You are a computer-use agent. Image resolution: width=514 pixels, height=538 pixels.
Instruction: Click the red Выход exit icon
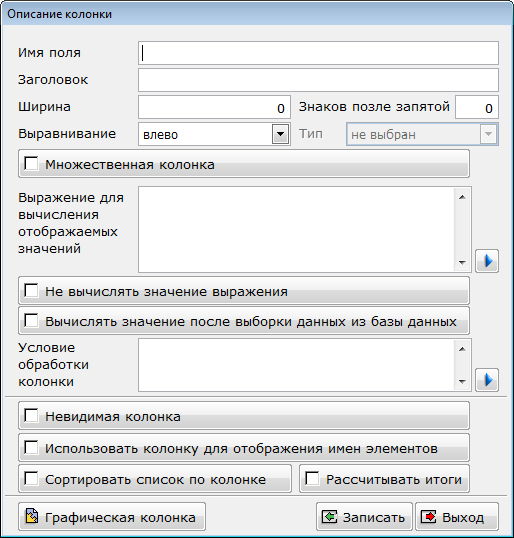tap(428, 516)
